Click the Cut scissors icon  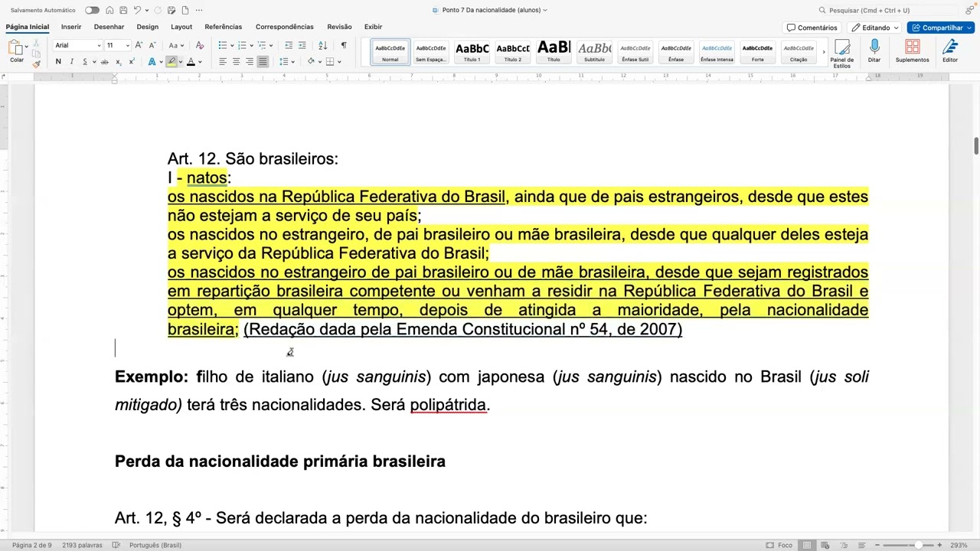pos(36,44)
